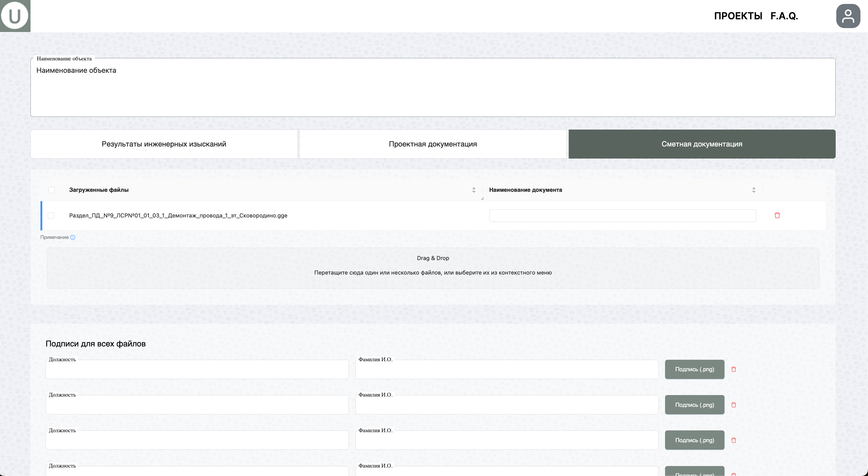Open the user profile avatar icon
Image resolution: width=868 pixels, height=476 pixels.
coord(848,16)
